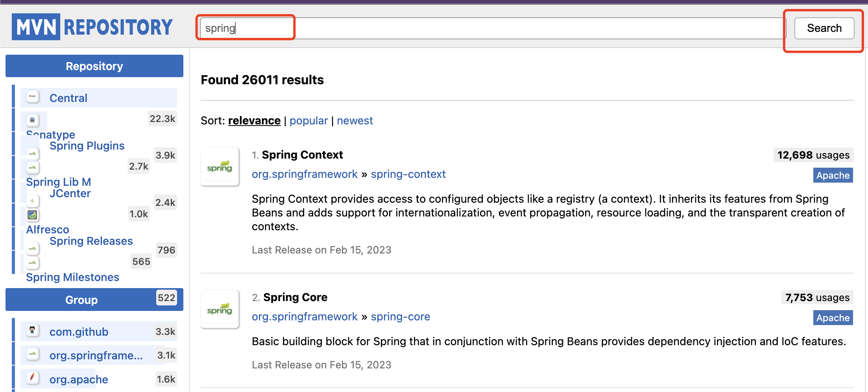Focus the search field containing 'spring'
Viewport: 868px width, 392px height.
(x=493, y=28)
